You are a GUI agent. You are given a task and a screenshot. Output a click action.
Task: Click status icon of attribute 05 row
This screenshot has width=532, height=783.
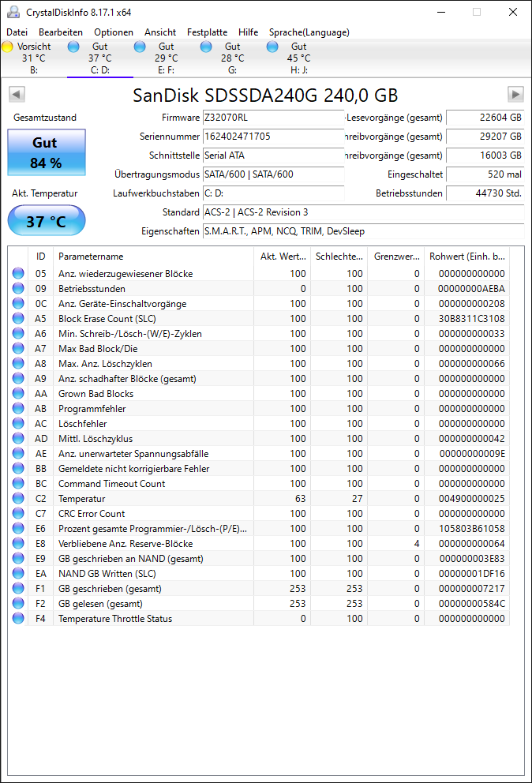18,273
